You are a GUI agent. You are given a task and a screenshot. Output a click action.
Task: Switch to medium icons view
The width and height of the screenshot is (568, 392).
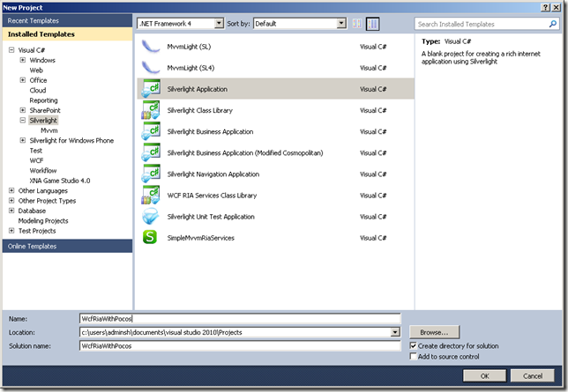(x=372, y=24)
